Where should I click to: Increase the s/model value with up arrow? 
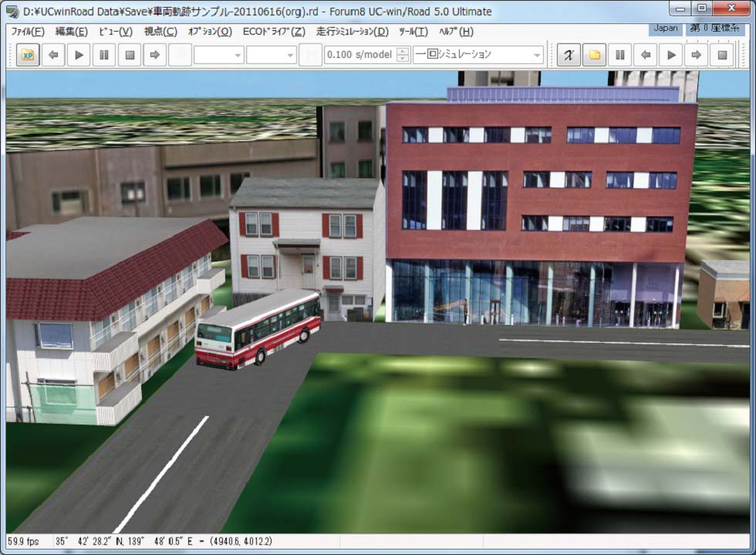pyautogui.click(x=403, y=50)
